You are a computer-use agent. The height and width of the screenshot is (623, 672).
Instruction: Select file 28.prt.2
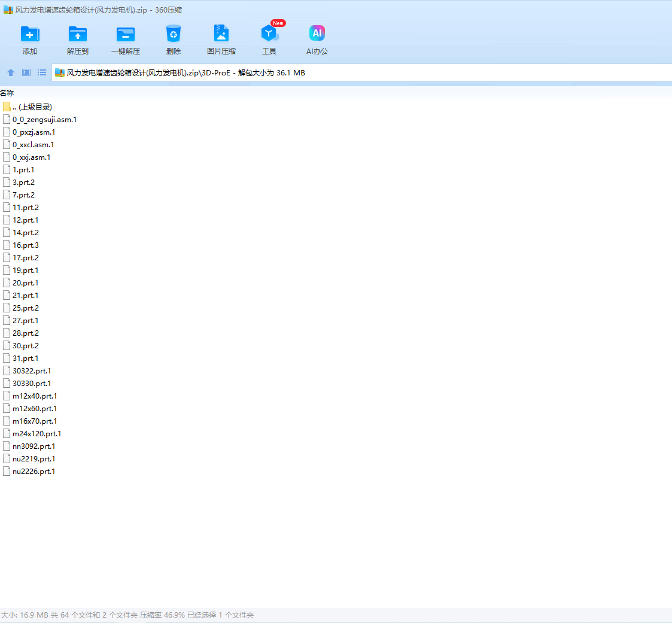(26, 333)
